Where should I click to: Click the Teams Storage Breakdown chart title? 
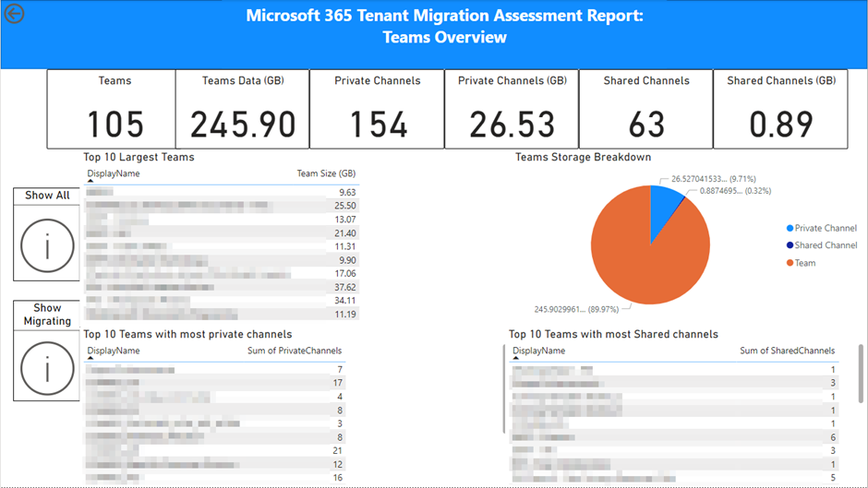[x=583, y=157]
